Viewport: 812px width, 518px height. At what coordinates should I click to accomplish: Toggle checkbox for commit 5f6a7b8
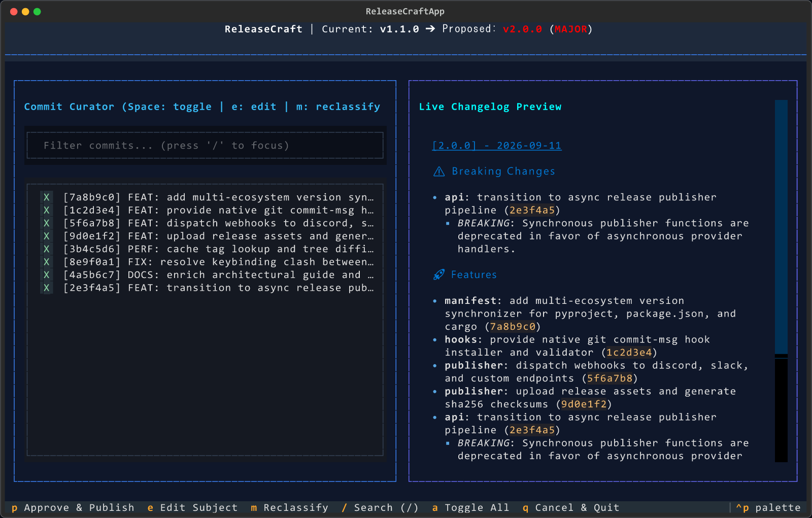46,223
